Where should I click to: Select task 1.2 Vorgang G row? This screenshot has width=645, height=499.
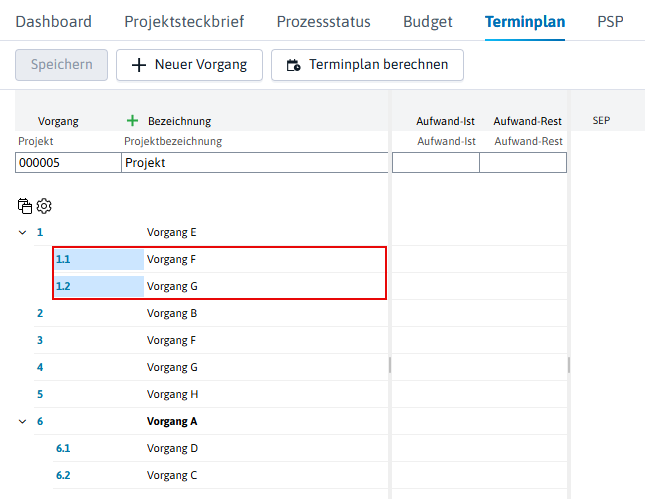[220, 286]
